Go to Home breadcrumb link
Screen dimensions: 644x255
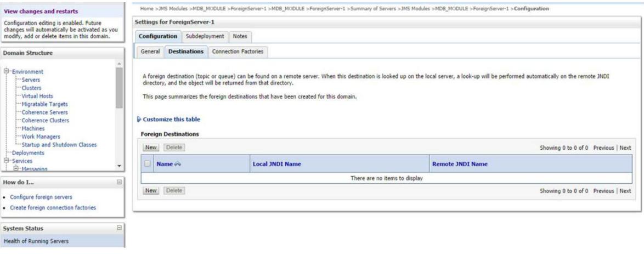tap(146, 9)
